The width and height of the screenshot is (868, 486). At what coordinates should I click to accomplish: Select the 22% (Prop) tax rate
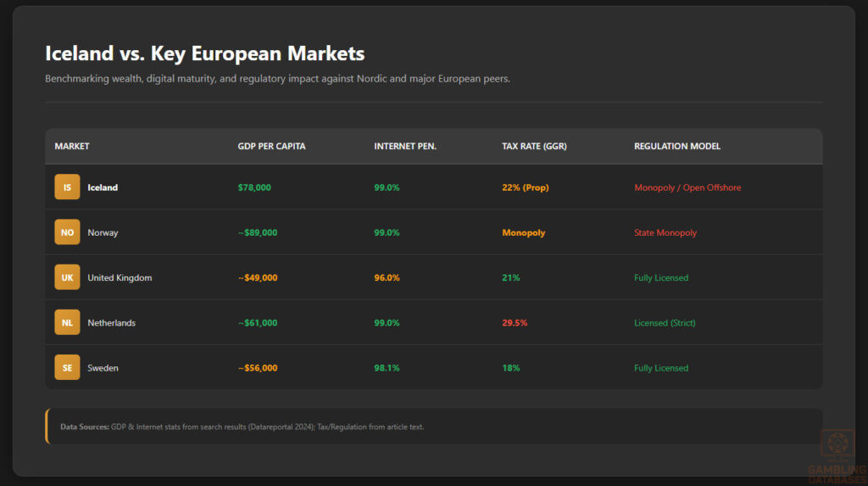[526, 187]
